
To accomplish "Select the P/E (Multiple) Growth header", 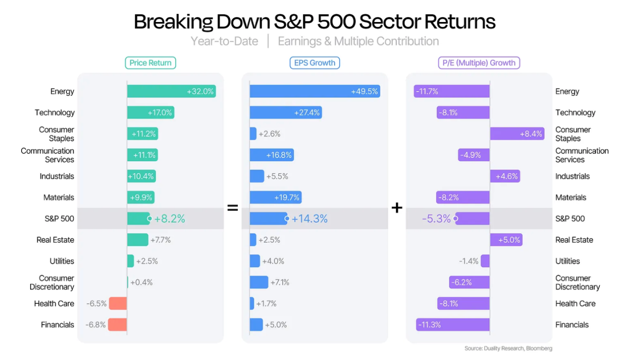I will pyautogui.click(x=479, y=63).
